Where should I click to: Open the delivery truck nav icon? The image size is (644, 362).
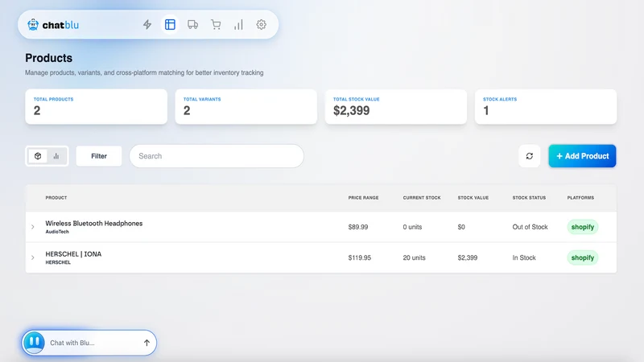click(192, 25)
